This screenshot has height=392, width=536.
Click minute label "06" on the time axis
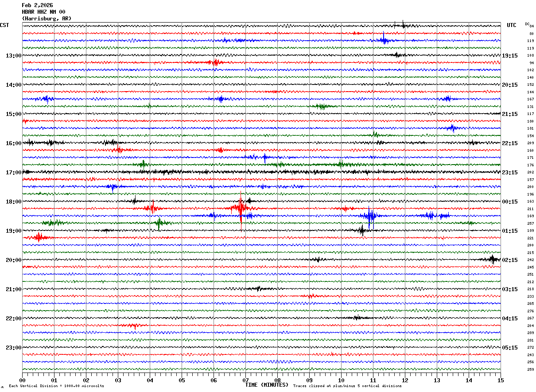click(x=214, y=380)
